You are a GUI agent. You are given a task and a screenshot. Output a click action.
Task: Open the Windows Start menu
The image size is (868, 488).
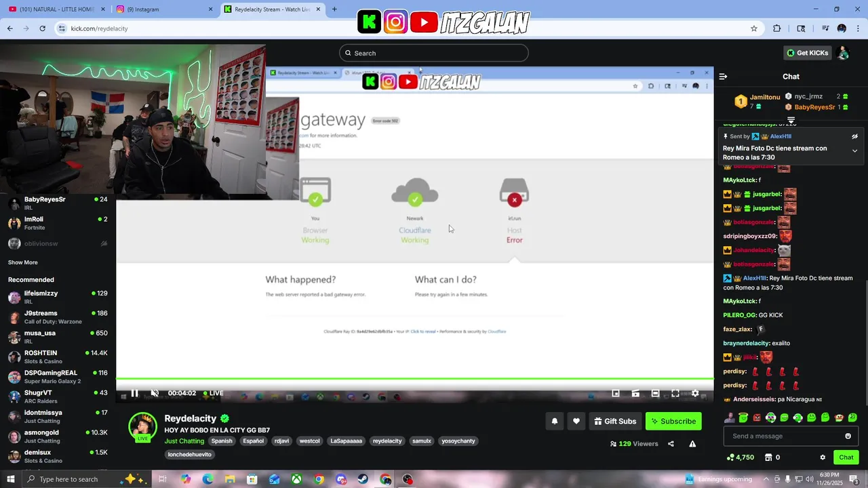(x=10, y=479)
